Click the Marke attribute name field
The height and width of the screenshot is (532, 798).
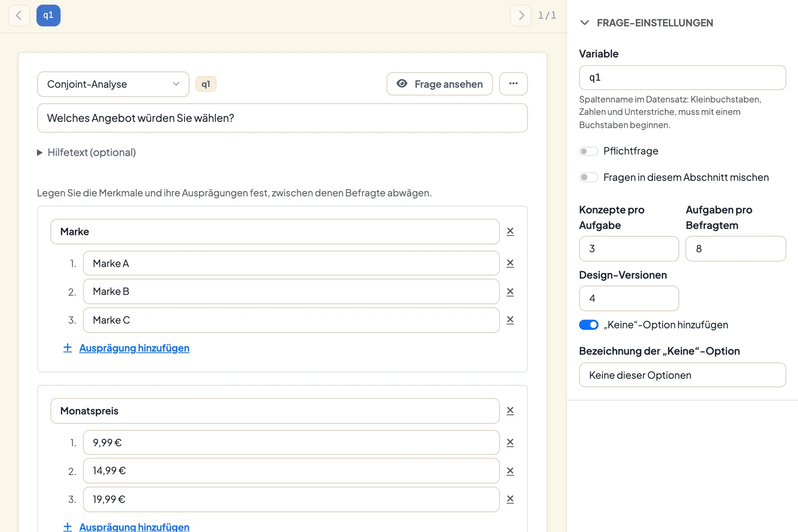275,232
